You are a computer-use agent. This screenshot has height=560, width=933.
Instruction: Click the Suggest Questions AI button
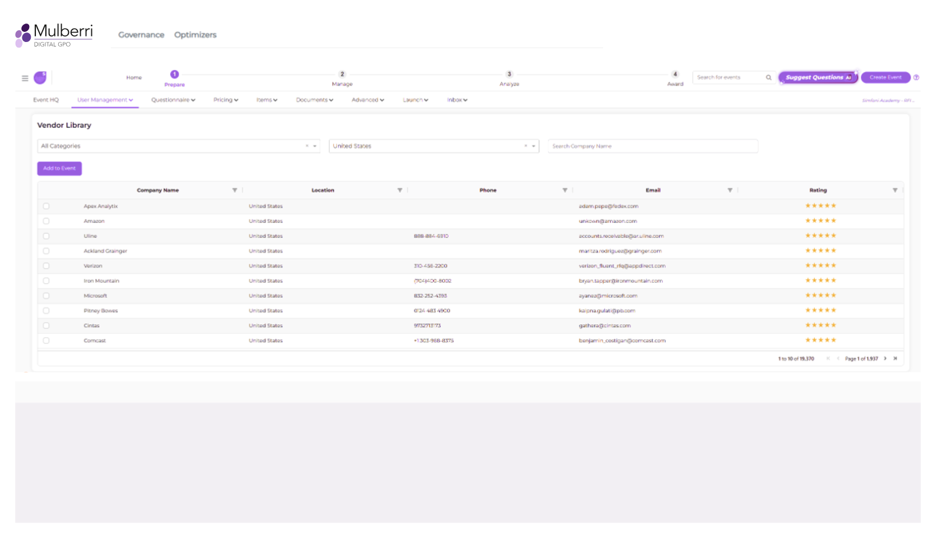click(x=817, y=77)
